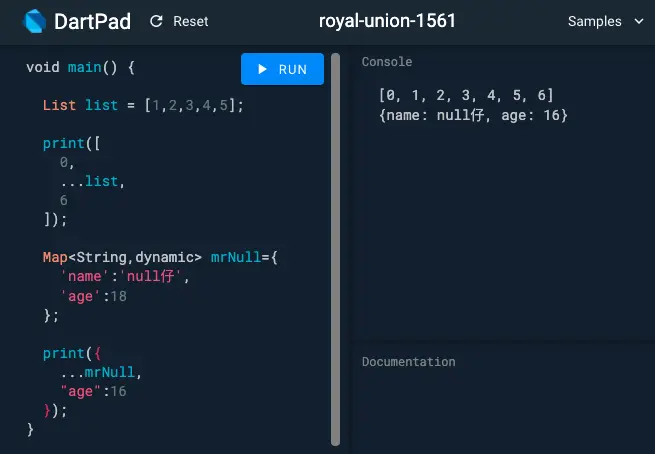The width and height of the screenshot is (655, 454).
Task: Click the 'print({' code line
Action: 72,353
